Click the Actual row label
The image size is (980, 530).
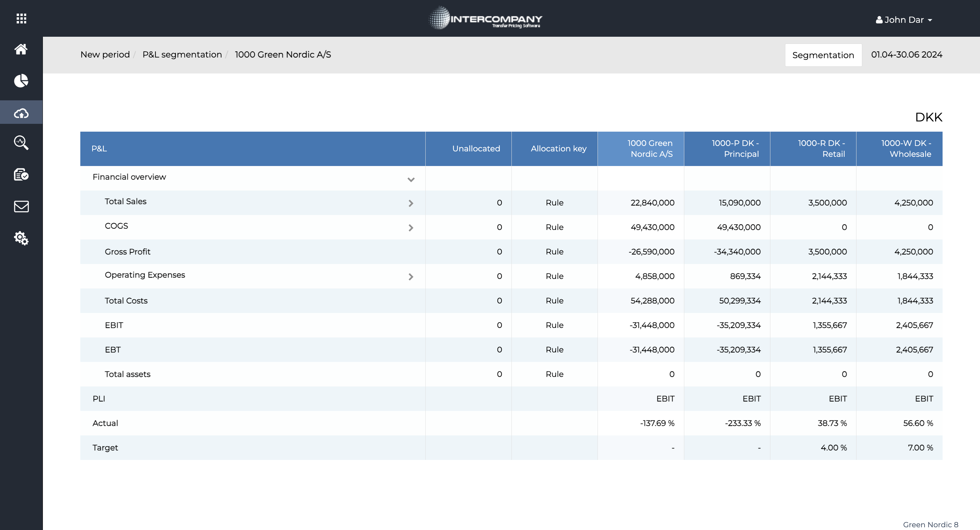click(105, 423)
